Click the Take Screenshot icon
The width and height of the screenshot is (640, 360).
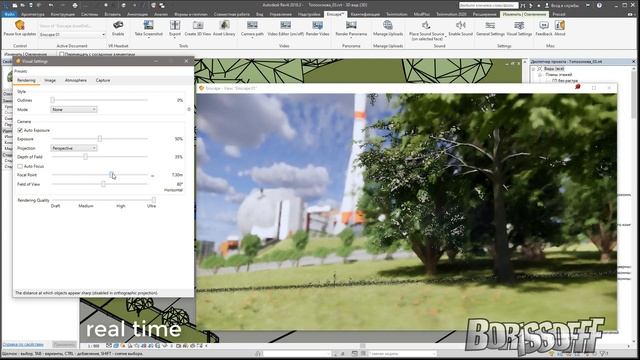(x=149, y=25)
